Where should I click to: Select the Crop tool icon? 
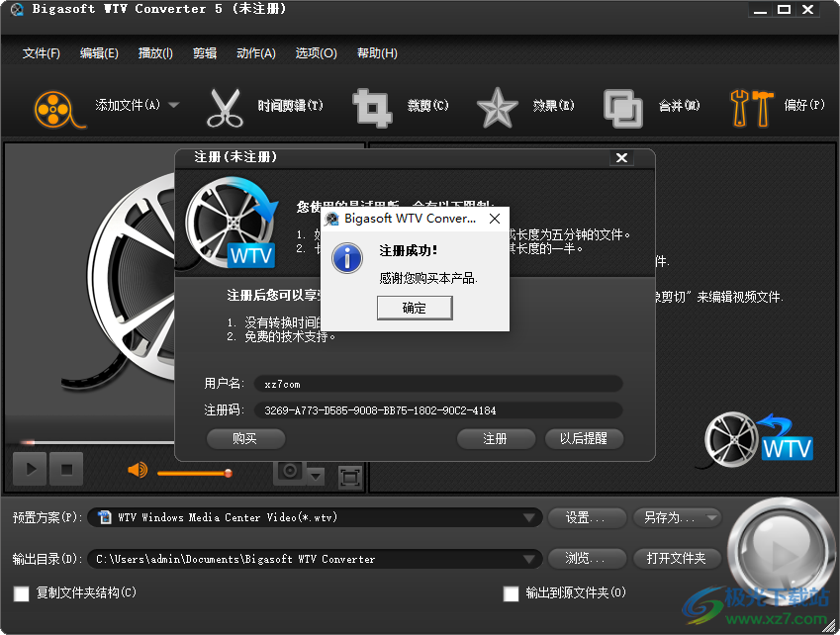pyautogui.click(x=372, y=109)
